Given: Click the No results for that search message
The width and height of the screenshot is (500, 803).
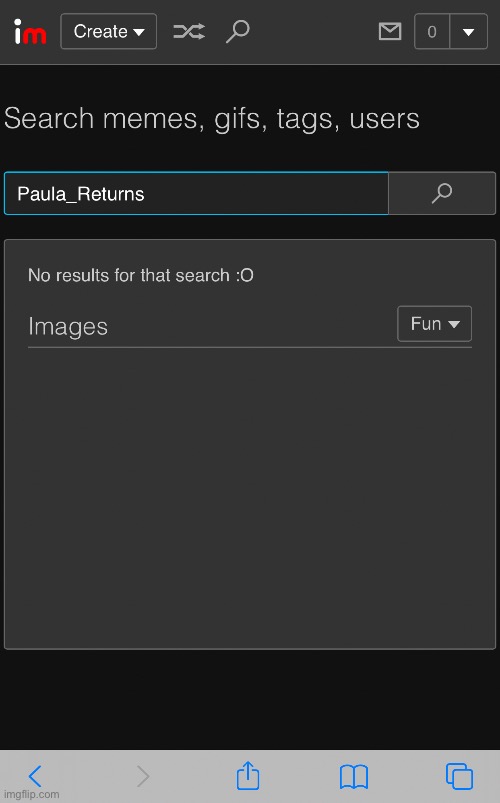Looking at the screenshot, I should coord(141,275).
